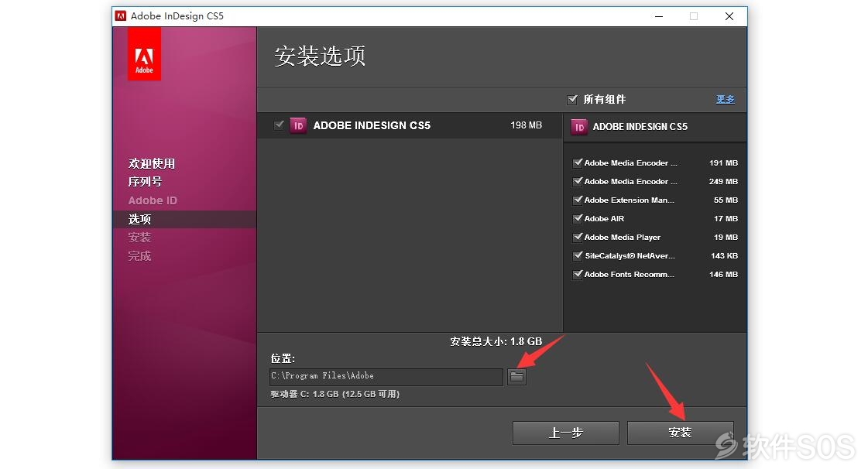The height and width of the screenshot is (469, 868).
Task: Click the 146 MB size value
Action: click(x=723, y=274)
